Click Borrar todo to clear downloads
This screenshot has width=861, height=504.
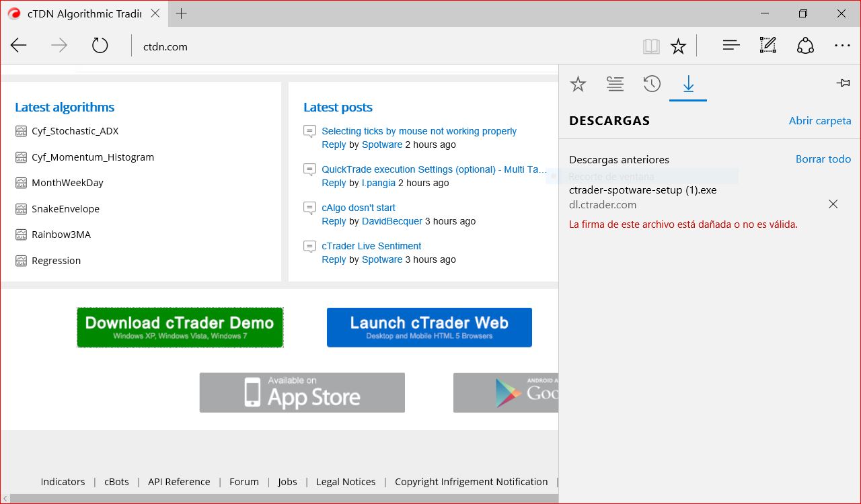tap(823, 159)
